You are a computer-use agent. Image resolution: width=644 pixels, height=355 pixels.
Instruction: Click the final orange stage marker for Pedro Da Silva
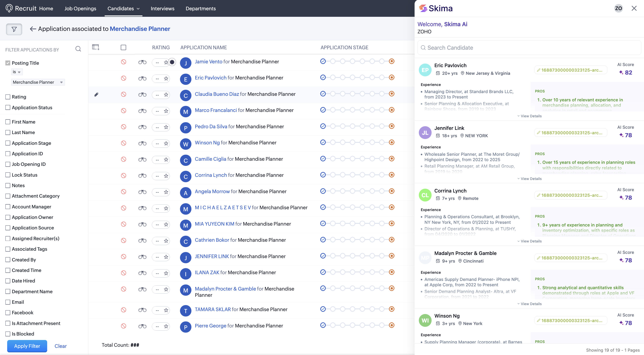click(392, 126)
